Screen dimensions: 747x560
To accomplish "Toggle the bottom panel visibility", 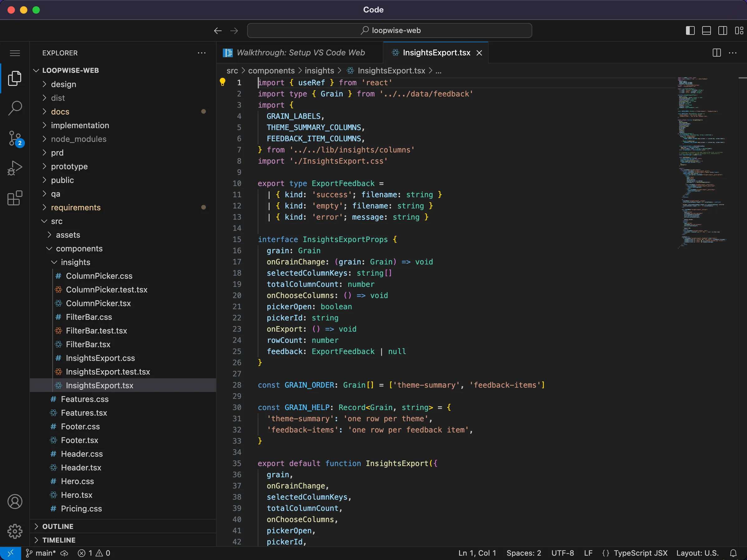I will coord(707,31).
